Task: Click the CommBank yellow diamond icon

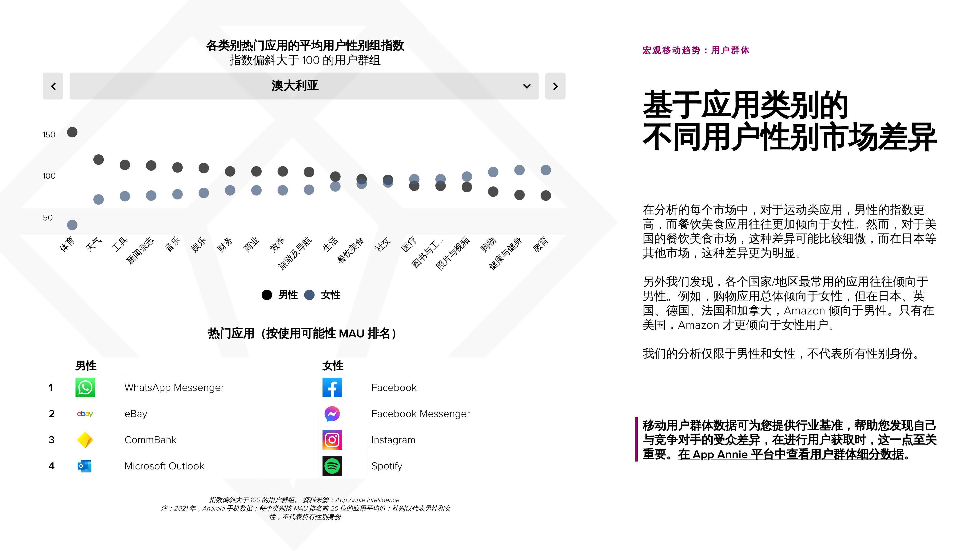Action: click(85, 440)
